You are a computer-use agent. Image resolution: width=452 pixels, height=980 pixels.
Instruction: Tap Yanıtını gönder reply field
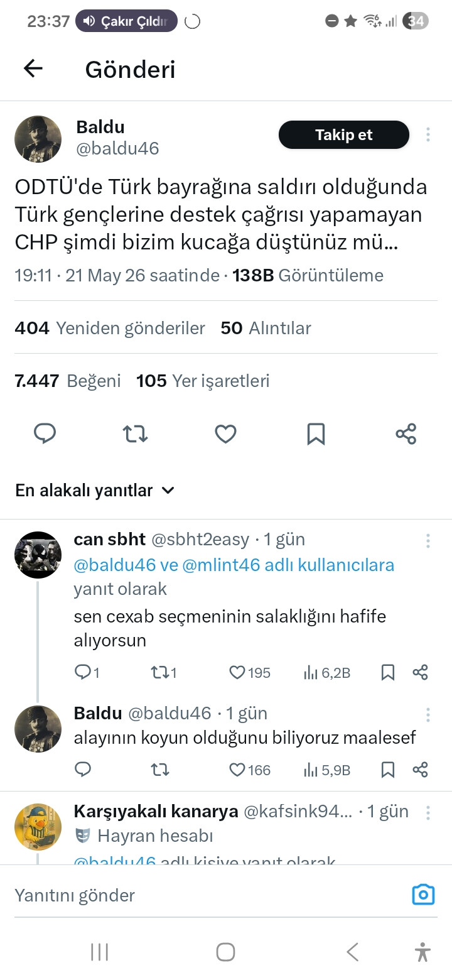(207, 895)
